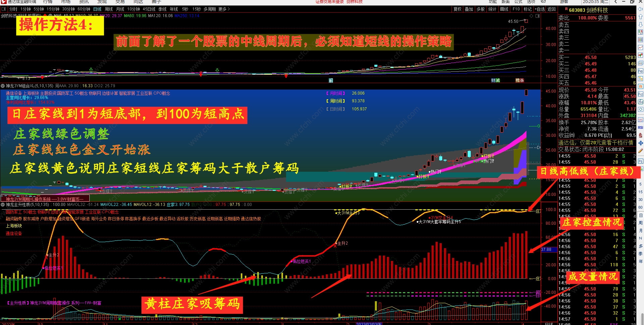Screen dimensions: 644x325
Task: Click the blue down arrow sidebar icon
Action: point(641,24)
